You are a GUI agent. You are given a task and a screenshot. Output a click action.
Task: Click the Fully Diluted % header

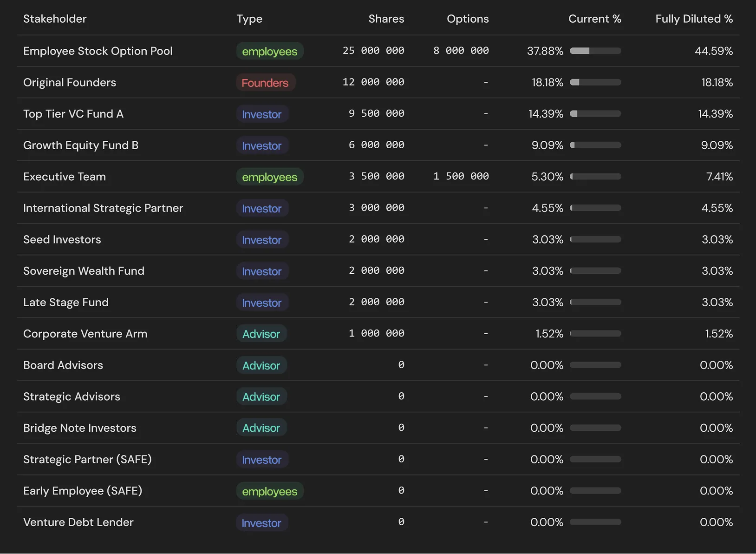(x=694, y=19)
